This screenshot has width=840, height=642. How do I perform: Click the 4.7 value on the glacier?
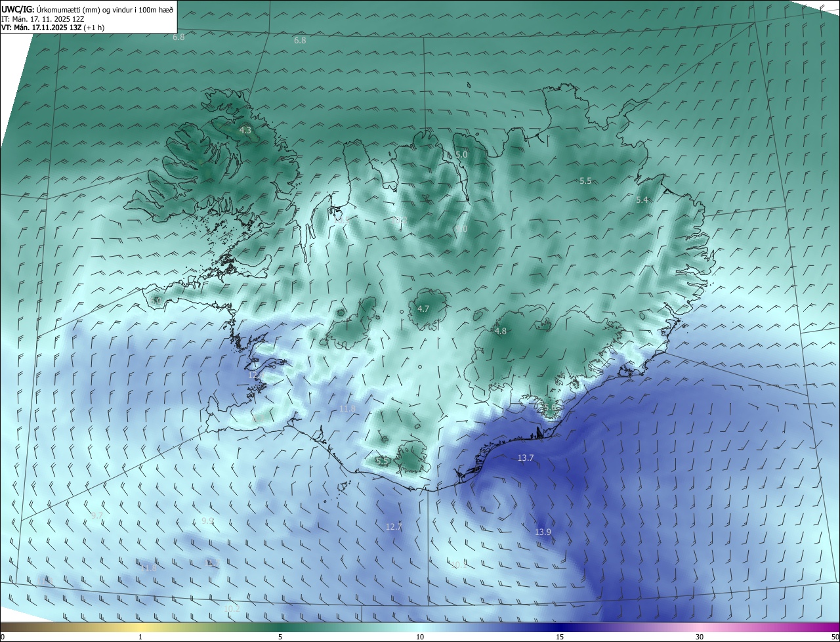click(x=423, y=309)
